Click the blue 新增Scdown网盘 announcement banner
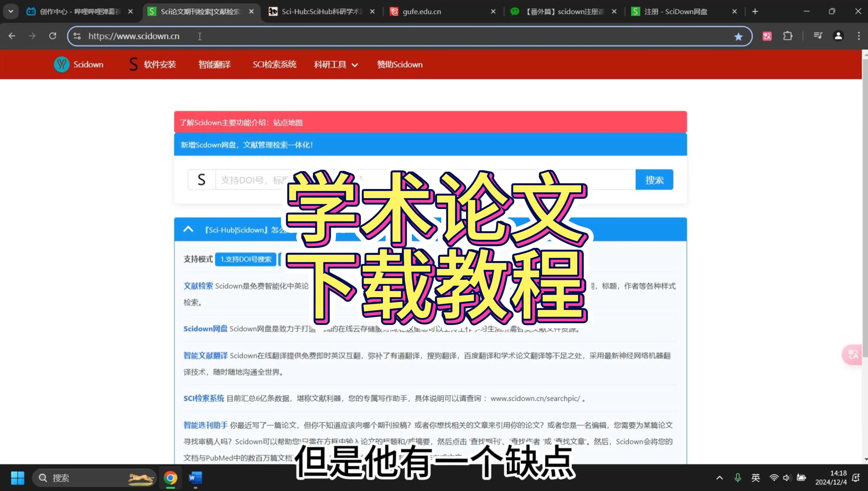The height and width of the screenshot is (491, 868). [430, 145]
